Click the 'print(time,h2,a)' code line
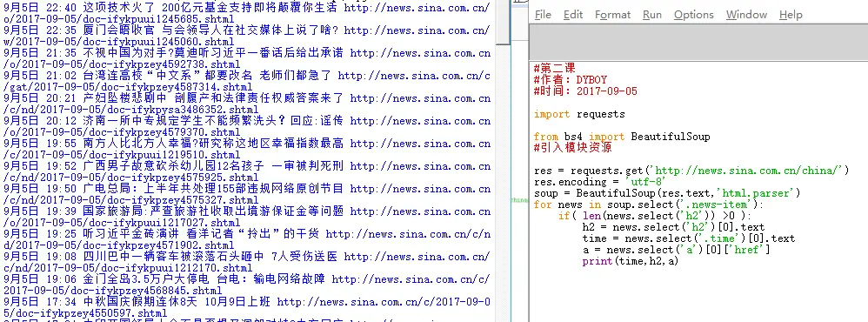Image resolution: width=868 pixels, height=322 pixels. (x=631, y=261)
